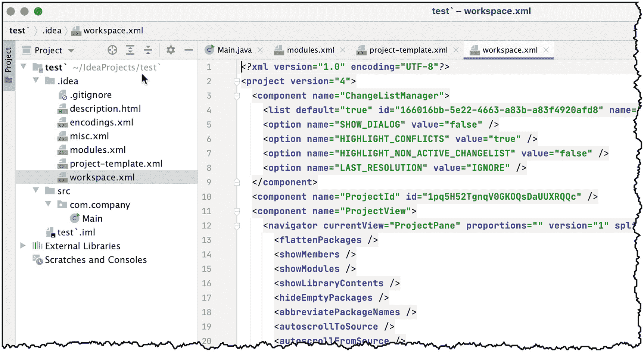
Task: Select description.html in the project tree
Action: (x=105, y=109)
